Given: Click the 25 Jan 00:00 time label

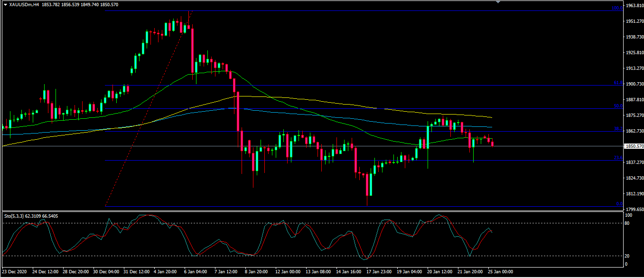Looking at the screenshot, I should (x=501, y=272).
